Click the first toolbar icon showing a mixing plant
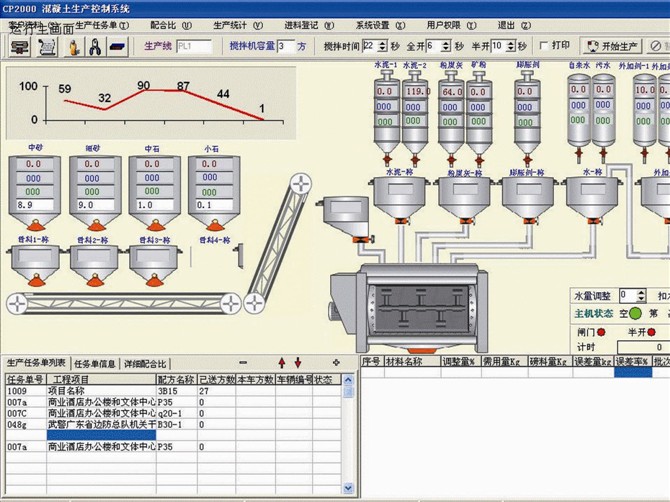The image size is (670, 502). click(x=20, y=46)
